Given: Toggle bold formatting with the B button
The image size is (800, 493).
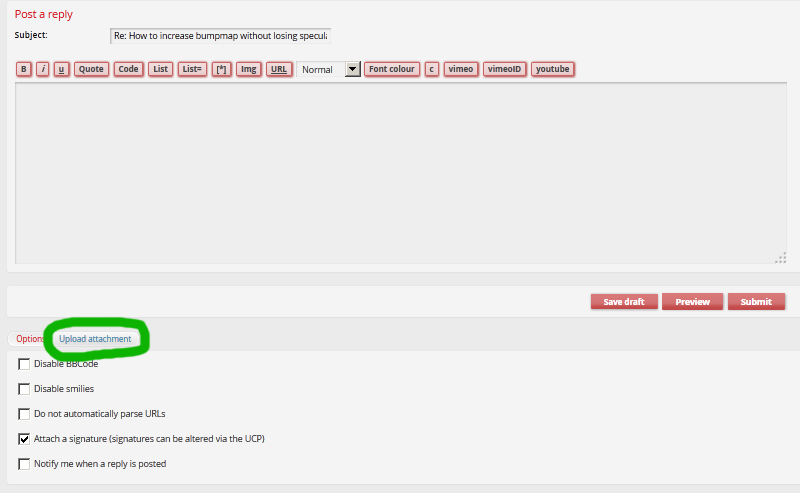Looking at the screenshot, I should click(x=24, y=69).
